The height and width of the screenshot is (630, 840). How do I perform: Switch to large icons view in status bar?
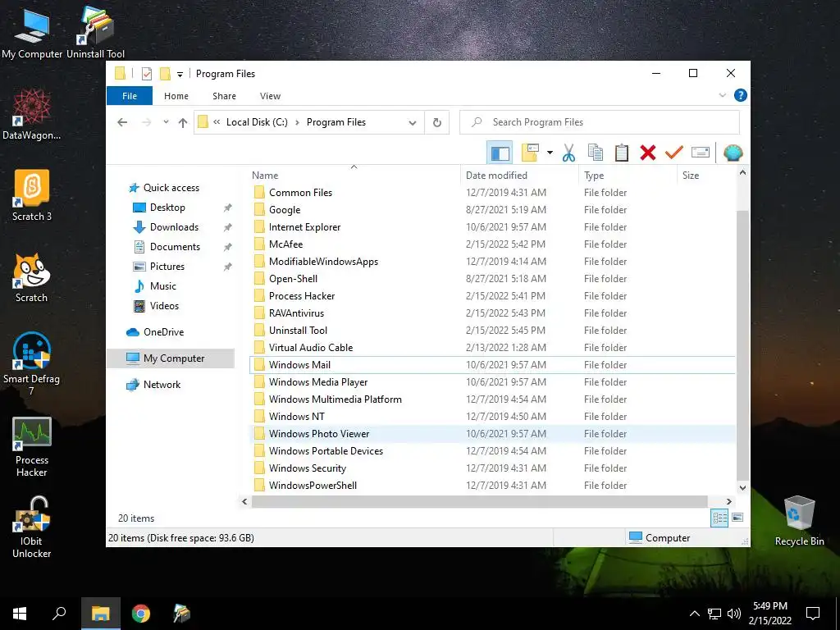[737, 518]
